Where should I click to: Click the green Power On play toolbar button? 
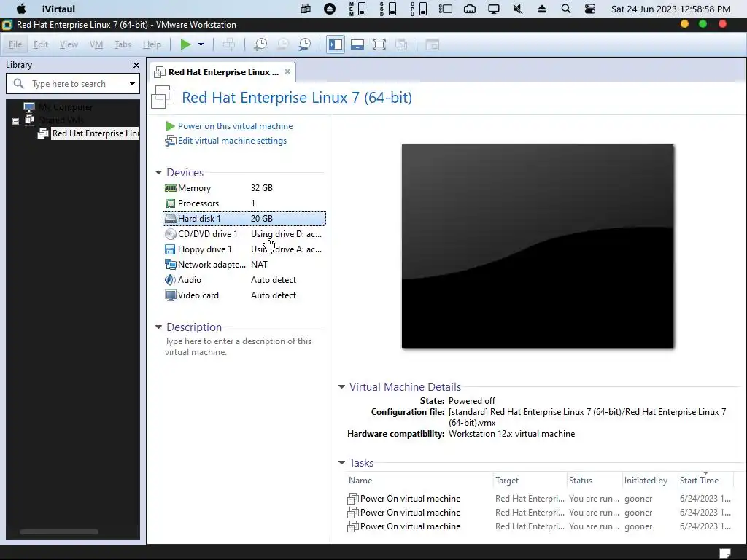[185, 44]
